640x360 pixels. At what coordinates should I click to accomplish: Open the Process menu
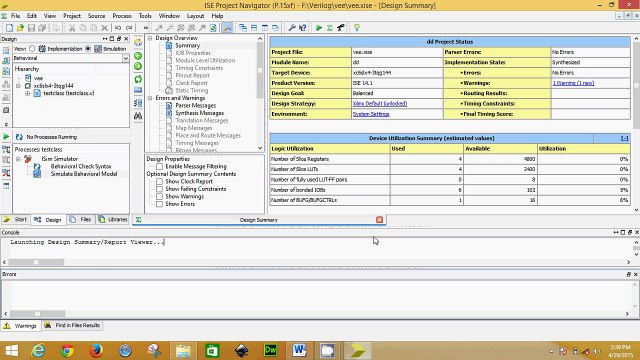tap(122, 16)
